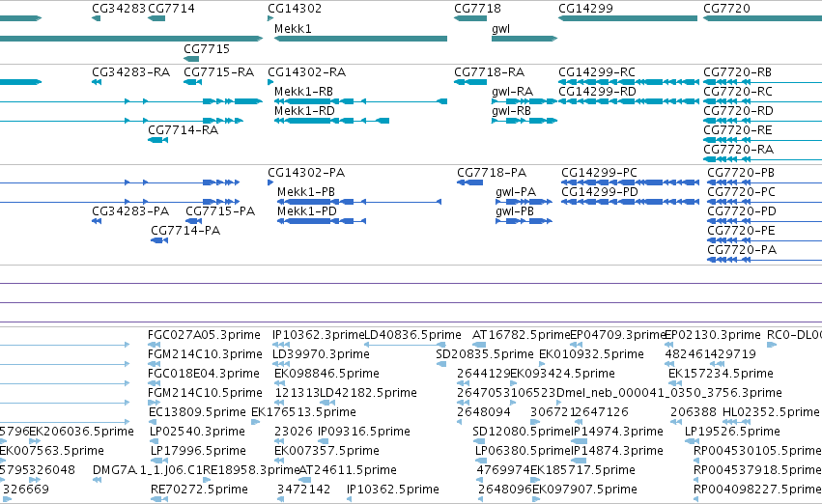Click protein CG7715-PA label
The width and height of the screenshot is (822, 504).
click(220, 211)
